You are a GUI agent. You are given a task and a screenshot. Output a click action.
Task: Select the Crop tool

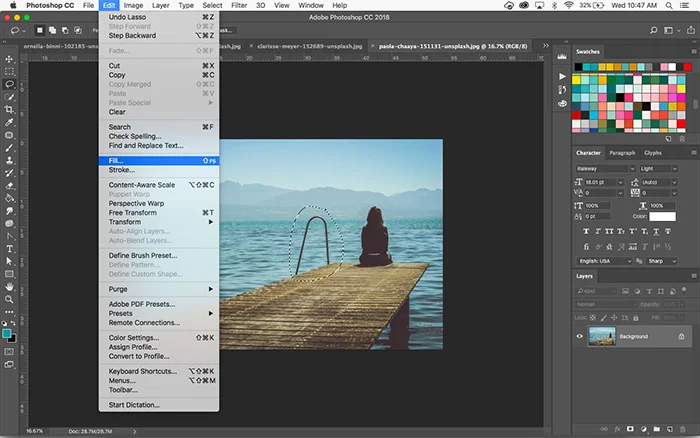point(9,109)
